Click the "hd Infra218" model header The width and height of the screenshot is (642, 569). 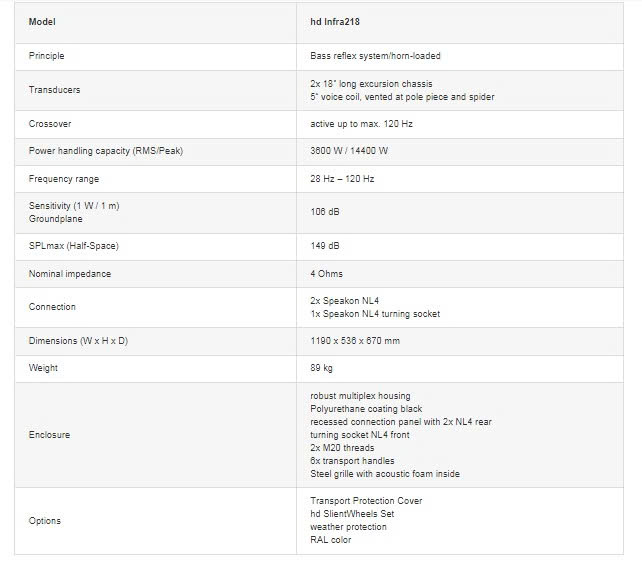click(341, 21)
